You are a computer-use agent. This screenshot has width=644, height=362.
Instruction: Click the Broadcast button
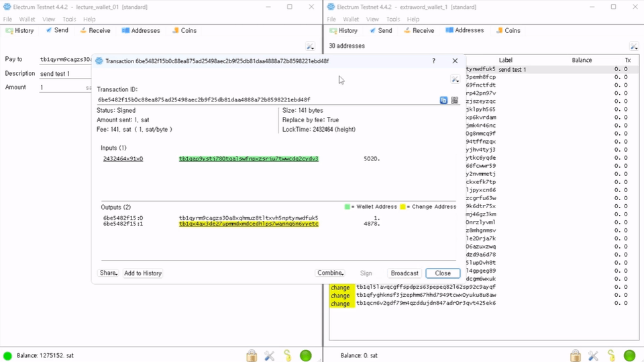[x=405, y=273]
